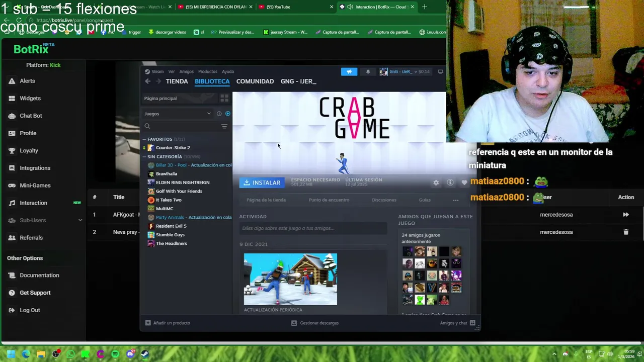The image size is (644, 362).
Task: Open Spotify from Windows taskbar
Action: coord(115,354)
